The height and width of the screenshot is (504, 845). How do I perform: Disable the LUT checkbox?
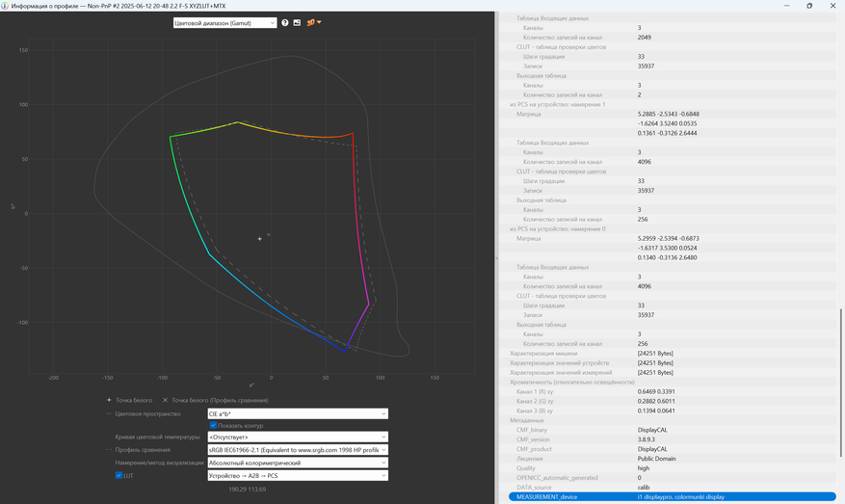coord(119,475)
